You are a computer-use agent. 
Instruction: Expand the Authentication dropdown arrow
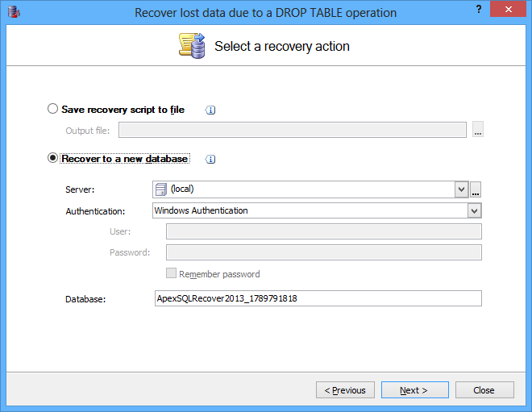474,210
